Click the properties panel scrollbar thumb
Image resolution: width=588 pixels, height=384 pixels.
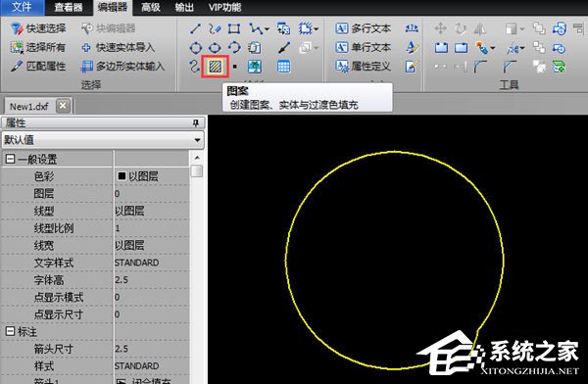pyautogui.click(x=197, y=171)
